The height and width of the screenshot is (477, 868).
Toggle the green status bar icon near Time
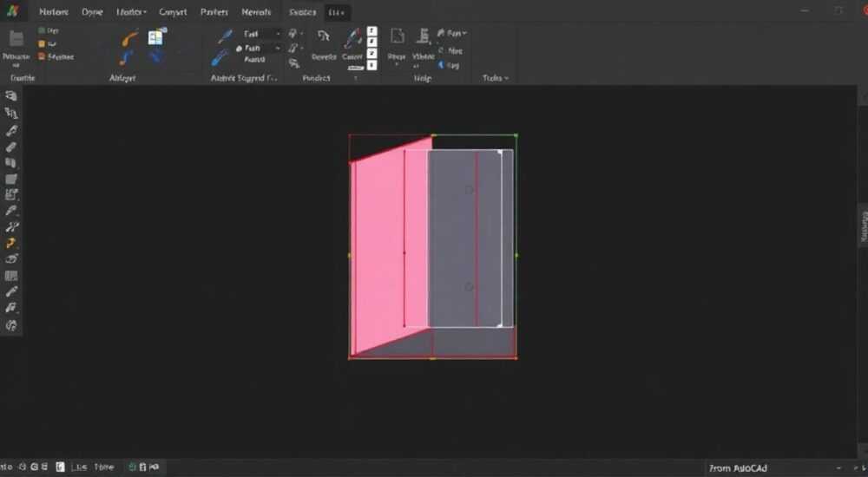point(132,467)
